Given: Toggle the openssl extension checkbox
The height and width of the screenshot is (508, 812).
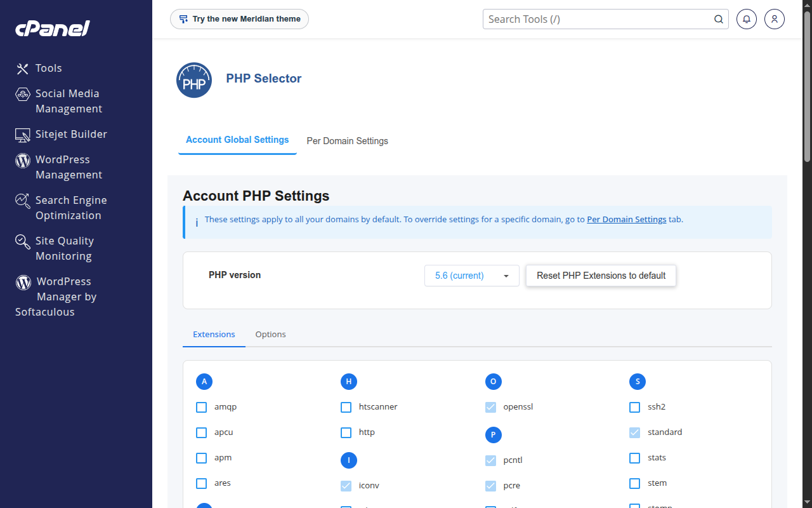Looking at the screenshot, I should [490, 407].
